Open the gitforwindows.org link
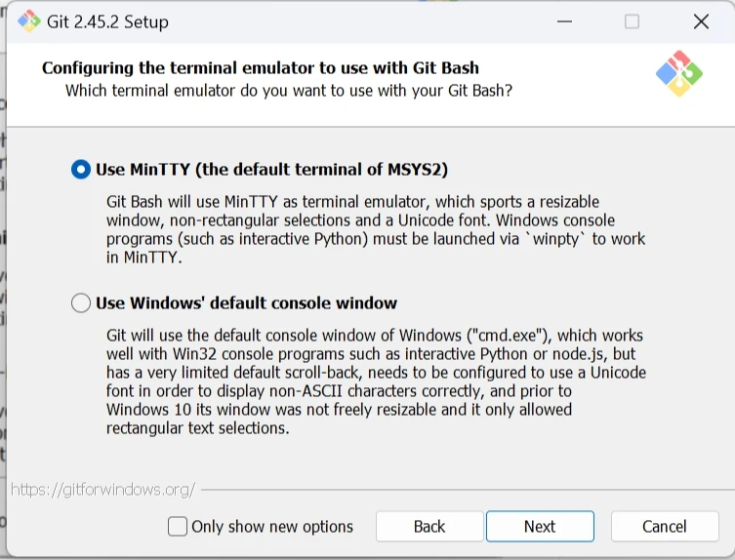This screenshot has height=560, width=735. [x=102, y=489]
